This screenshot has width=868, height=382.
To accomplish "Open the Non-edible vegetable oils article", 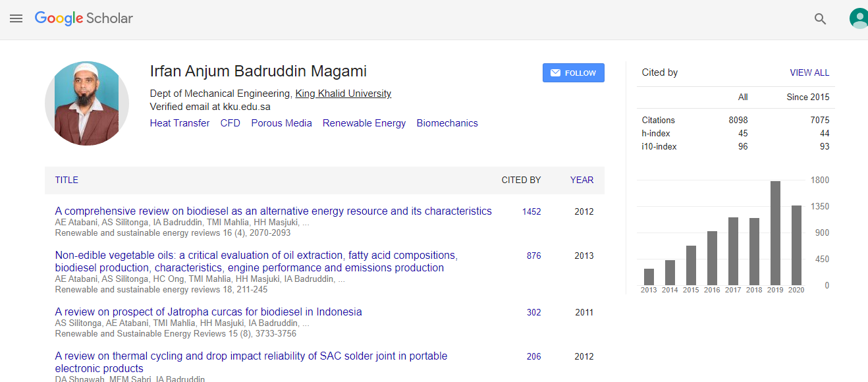I will 256,261.
